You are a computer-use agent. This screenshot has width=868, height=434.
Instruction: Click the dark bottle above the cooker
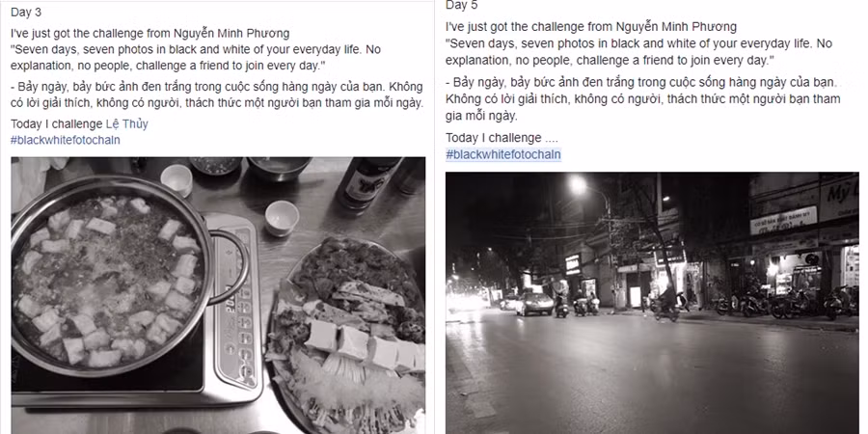coord(367,182)
